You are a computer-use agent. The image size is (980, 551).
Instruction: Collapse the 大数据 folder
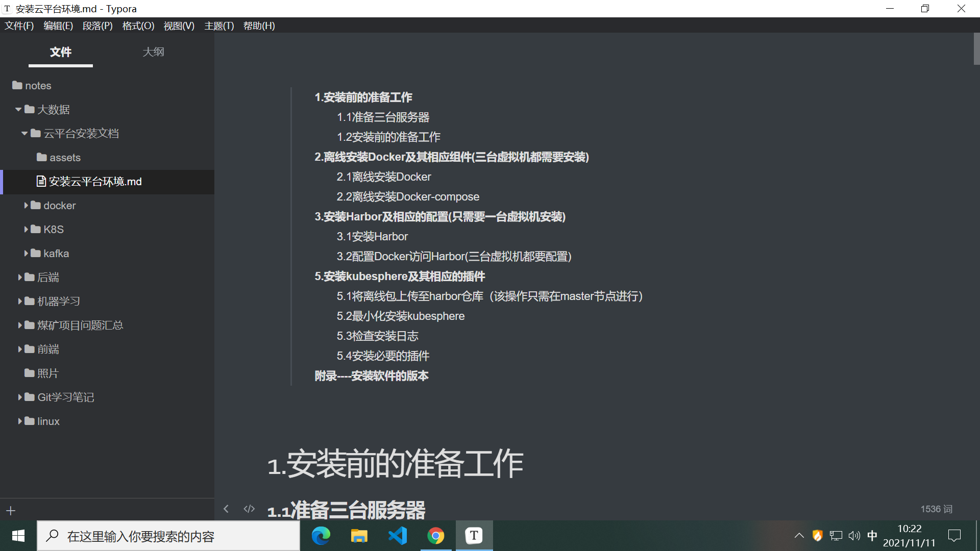point(18,110)
